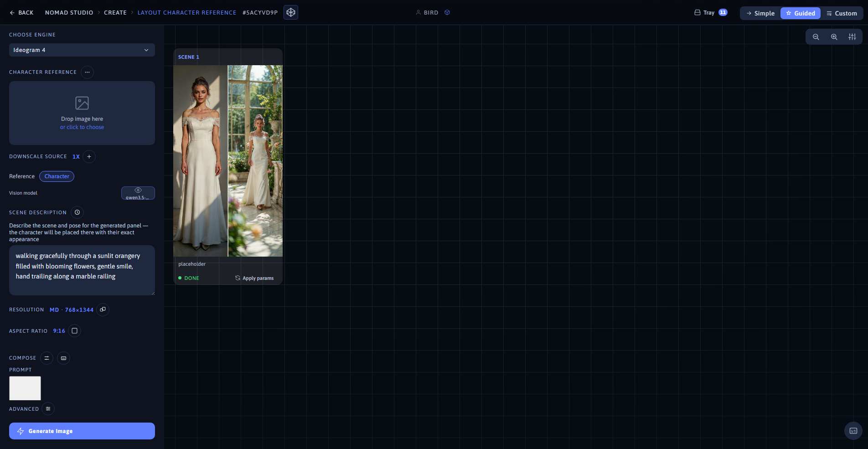Switch to Custom mode
Image resolution: width=868 pixels, height=449 pixels.
[842, 13]
